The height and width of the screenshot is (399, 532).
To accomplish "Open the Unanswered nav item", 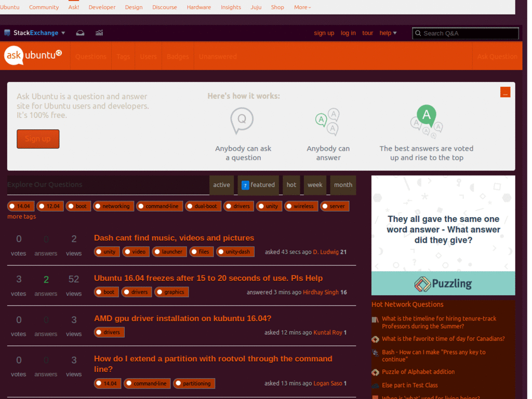I will [218, 56].
